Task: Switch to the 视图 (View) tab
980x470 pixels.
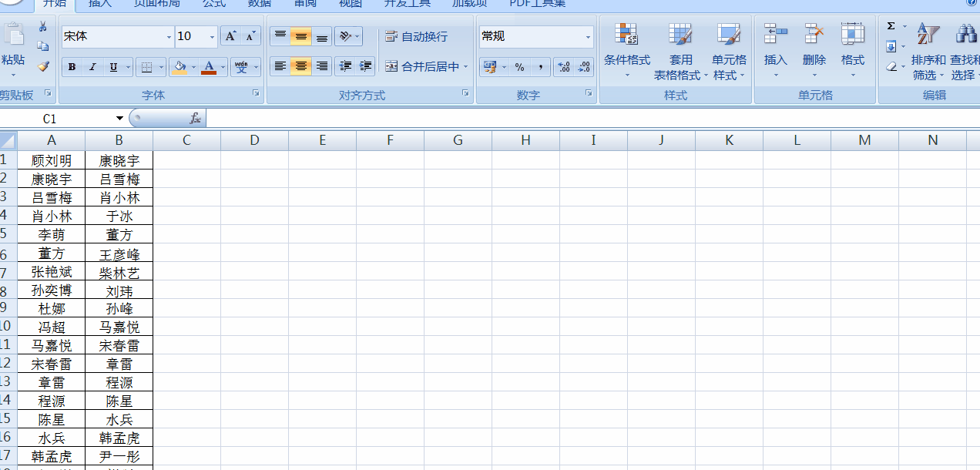Action: (351, 3)
